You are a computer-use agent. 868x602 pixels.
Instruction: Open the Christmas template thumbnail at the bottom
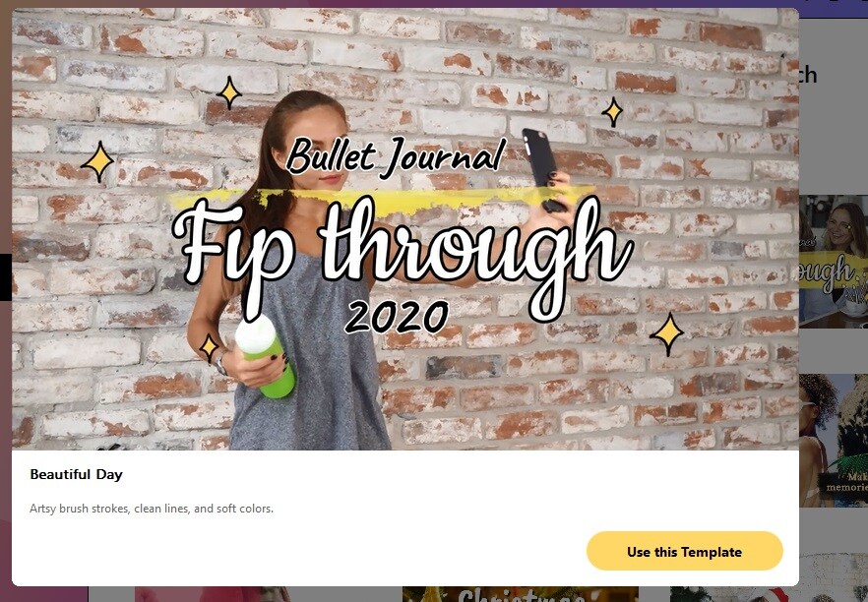click(520, 594)
